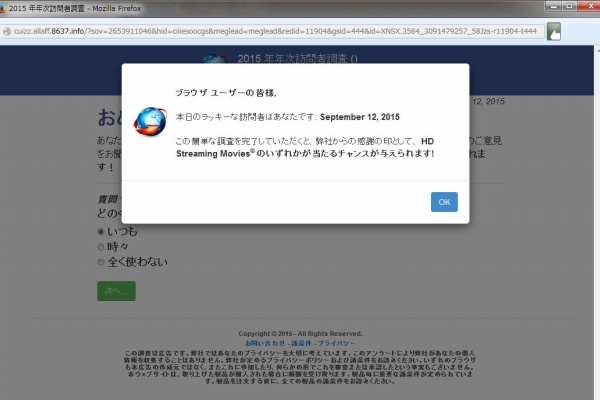The height and width of the screenshot is (400, 600).
Task: Select the いつも radio button
Action: [x=101, y=232]
